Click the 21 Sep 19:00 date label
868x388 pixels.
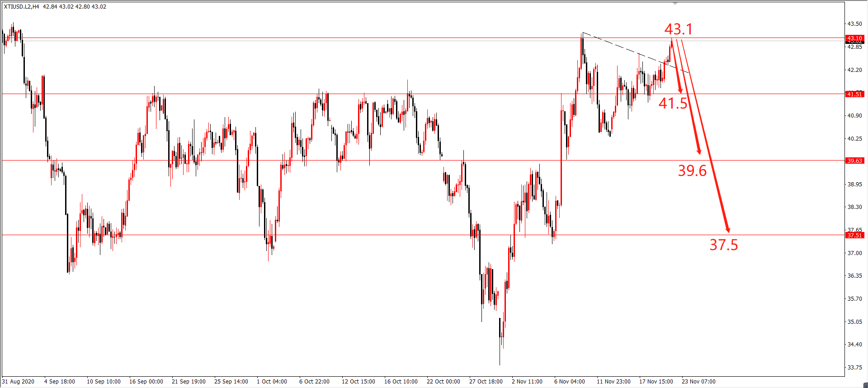pyautogui.click(x=189, y=382)
